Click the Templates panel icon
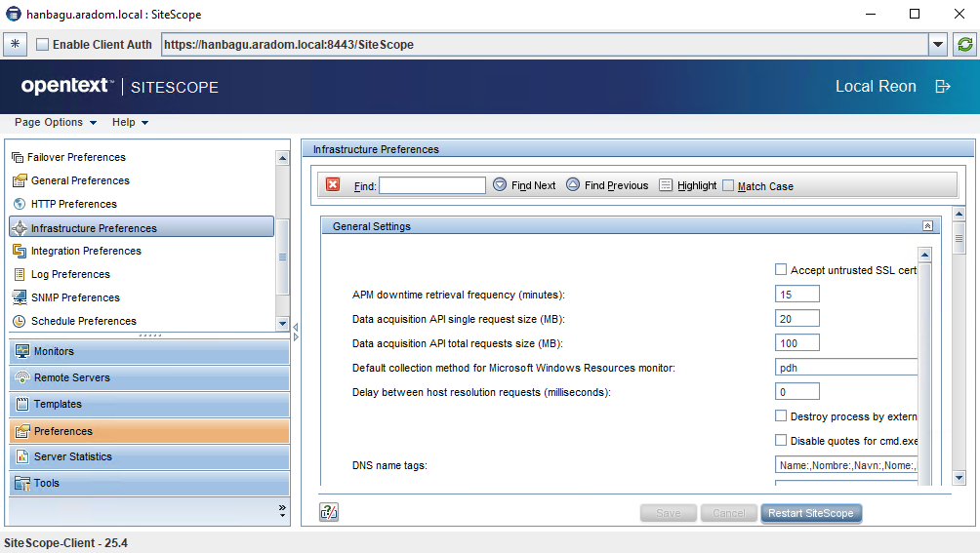 tap(22, 404)
